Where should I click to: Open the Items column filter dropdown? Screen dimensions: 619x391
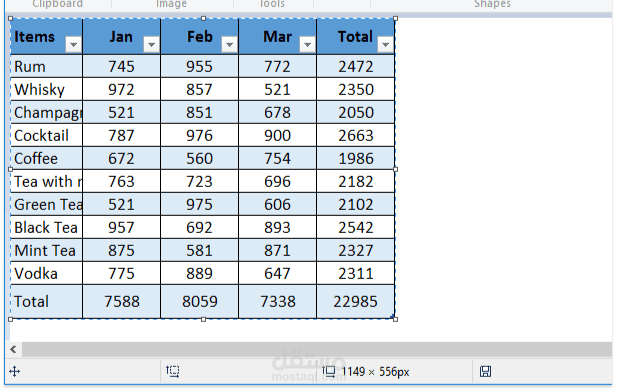[x=73, y=45]
